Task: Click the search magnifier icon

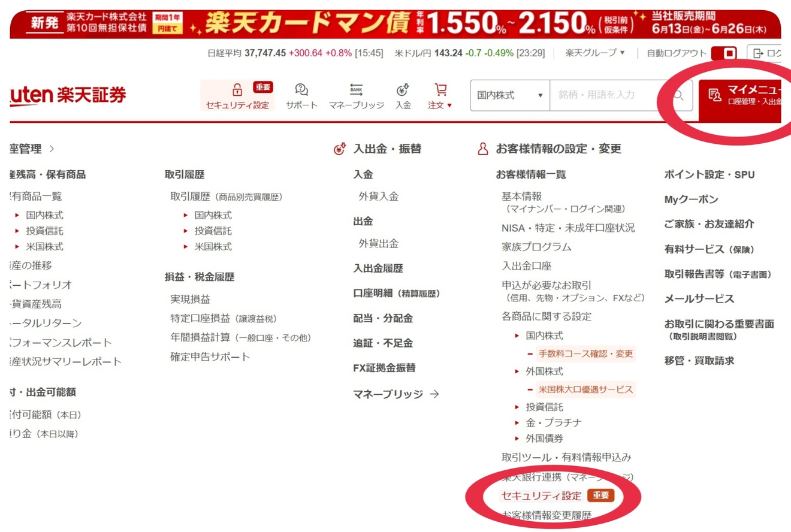Action: tap(678, 95)
